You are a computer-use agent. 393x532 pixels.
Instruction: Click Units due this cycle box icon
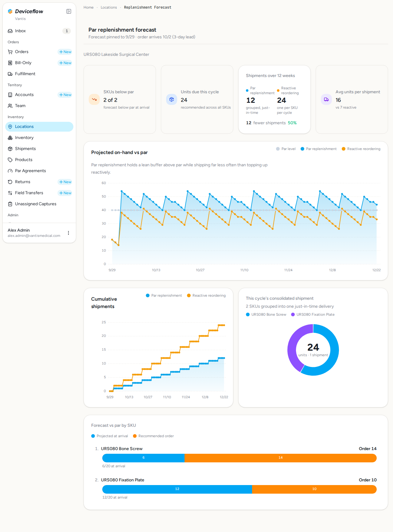click(172, 99)
